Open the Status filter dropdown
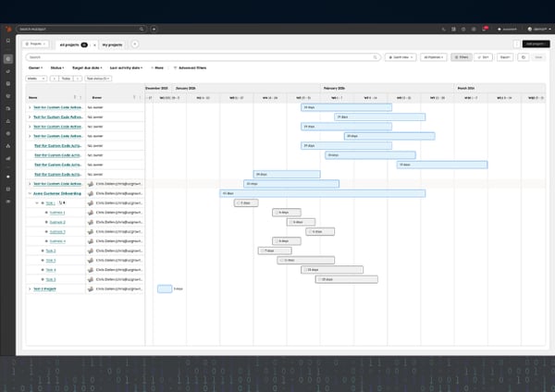Image resolution: width=555 pixels, height=392 pixels. (x=57, y=67)
